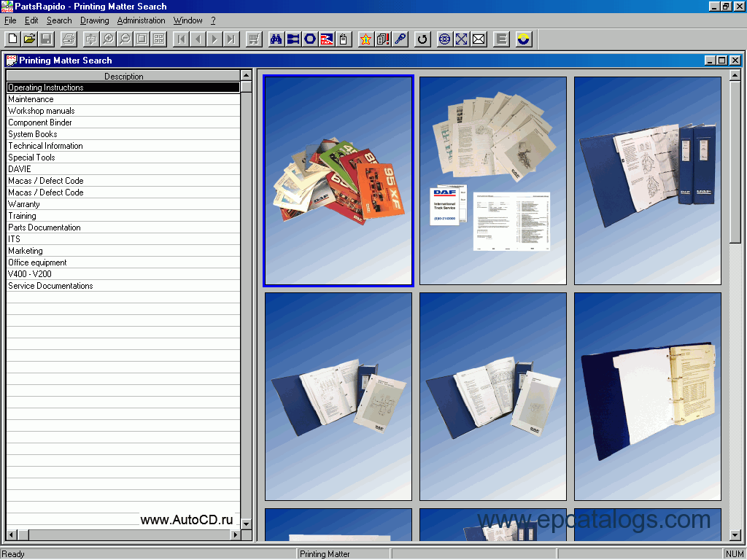747x560 pixels.
Task: Click the New document toolbar icon
Action: point(13,39)
